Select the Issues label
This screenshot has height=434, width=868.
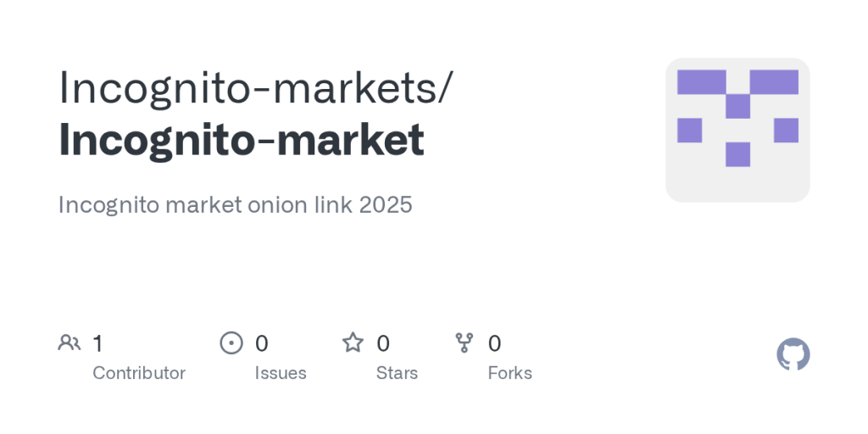coord(281,373)
